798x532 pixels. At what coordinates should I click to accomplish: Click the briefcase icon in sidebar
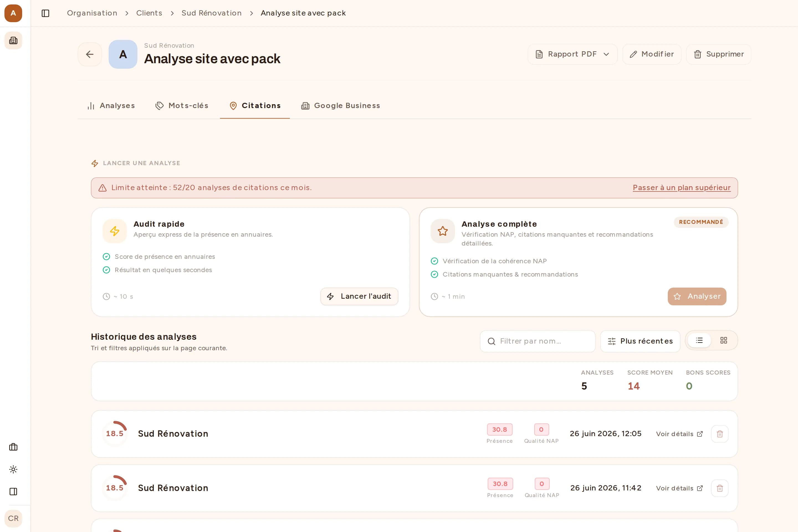(13, 447)
